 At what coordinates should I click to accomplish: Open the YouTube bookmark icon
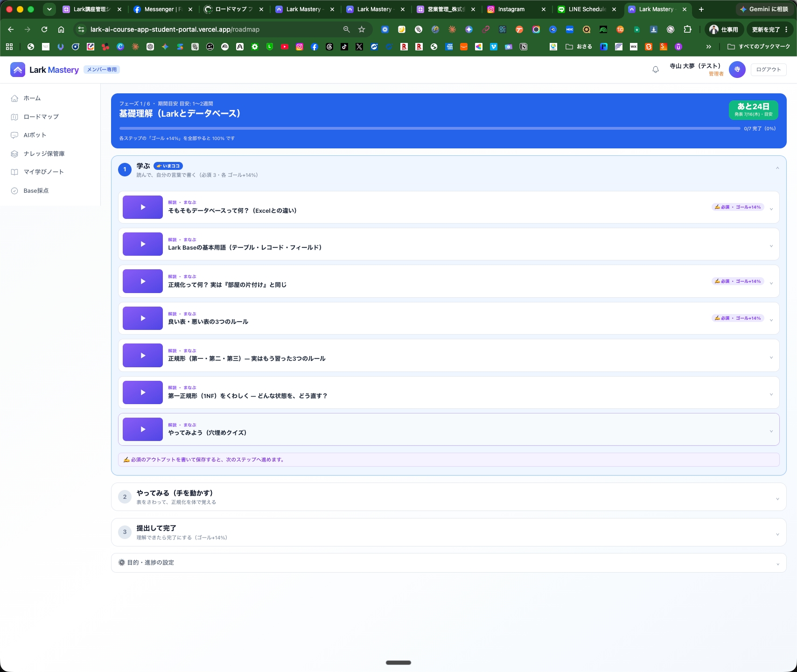pyautogui.click(x=285, y=47)
